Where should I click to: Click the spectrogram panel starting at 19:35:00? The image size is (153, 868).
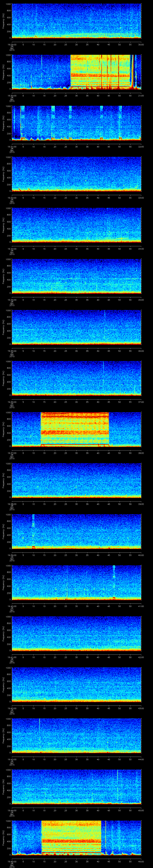76,327
